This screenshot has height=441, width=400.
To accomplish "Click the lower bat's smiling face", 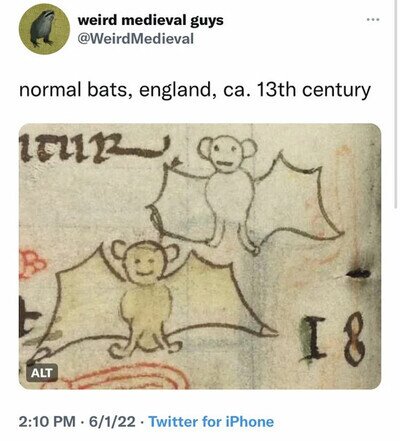I will (146, 263).
